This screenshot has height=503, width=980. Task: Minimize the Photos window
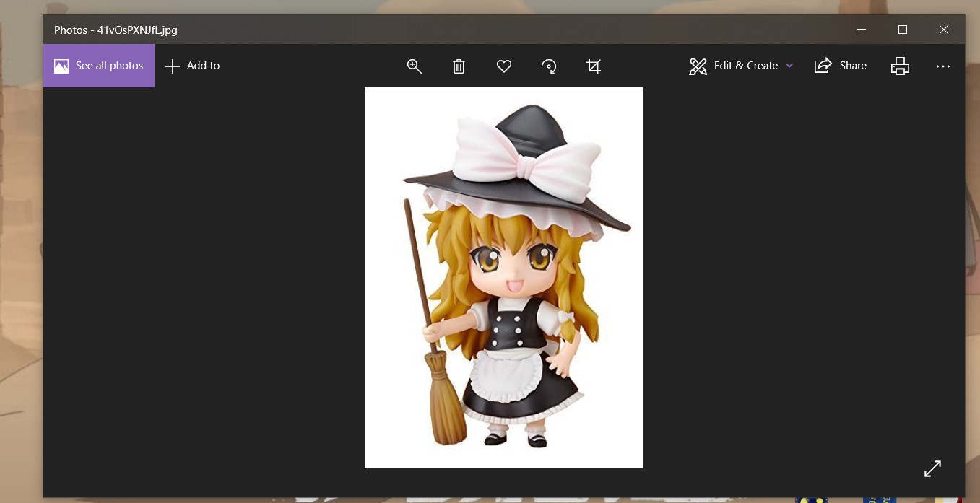click(861, 30)
